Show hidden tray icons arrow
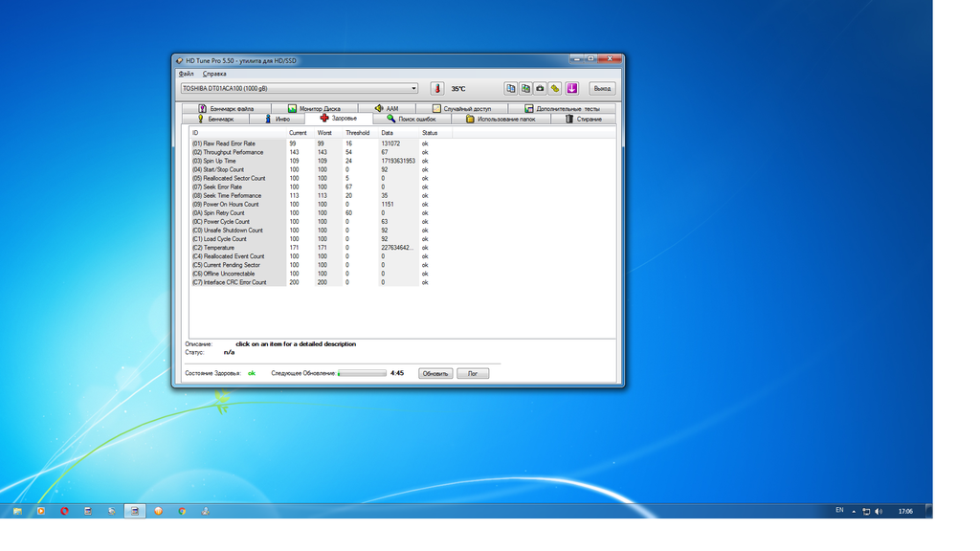The height and width of the screenshot is (551, 980). (x=854, y=512)
